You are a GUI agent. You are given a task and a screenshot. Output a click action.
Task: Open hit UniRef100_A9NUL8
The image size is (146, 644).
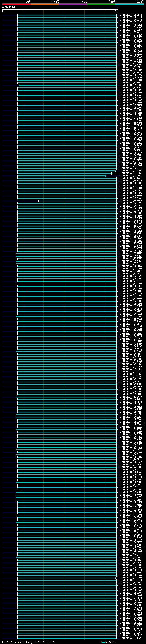click(131, 25)
